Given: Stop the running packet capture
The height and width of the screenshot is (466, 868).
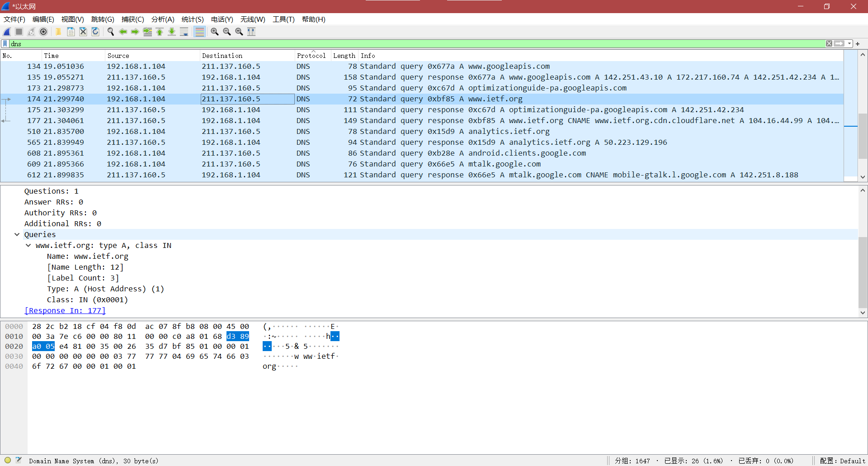Looking at the screenshot, I should [x=19, y=32].
